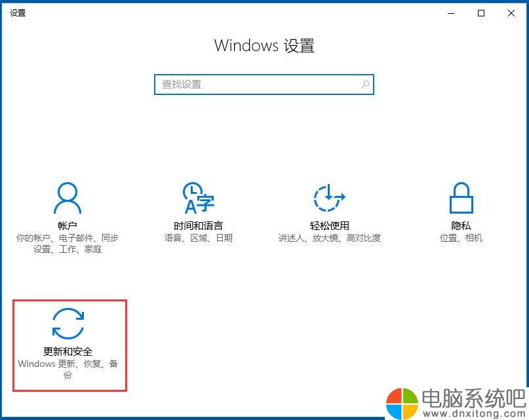Click the 电脑系统吧 four-color logo

click(402, 404)
